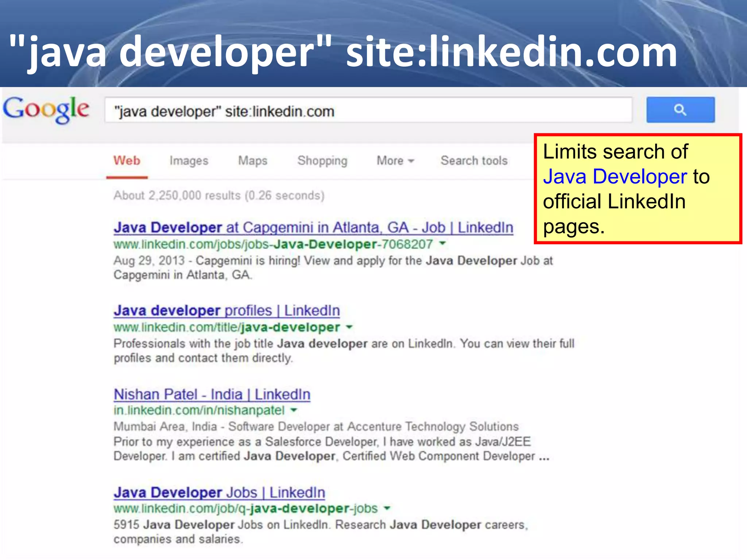
Task: Click the blue magnifier search button
Action: [x=680, y=110]
